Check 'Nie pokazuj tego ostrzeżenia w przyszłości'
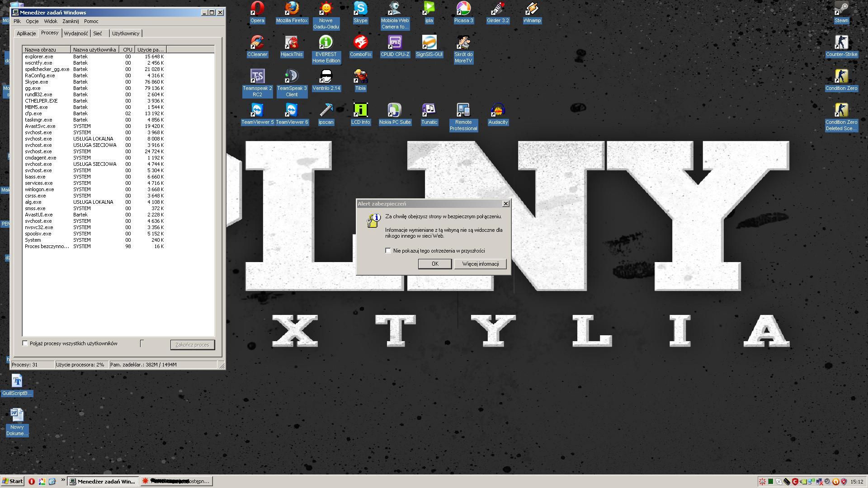The image size is (868, 488). [x=388, y=250]
